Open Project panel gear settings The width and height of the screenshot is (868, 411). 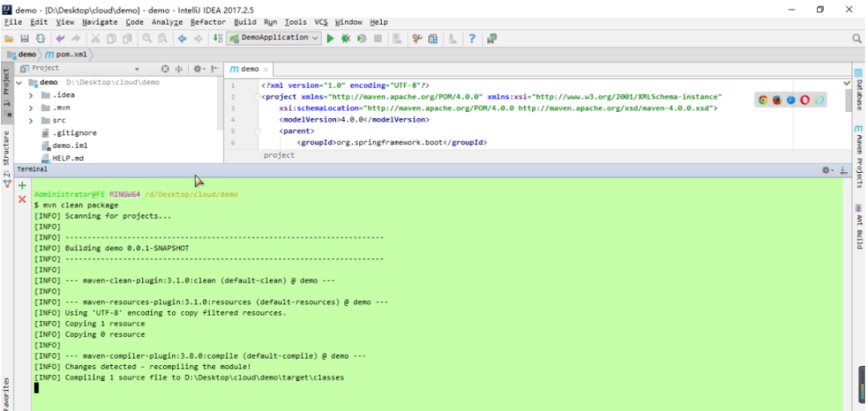point(199,68)
